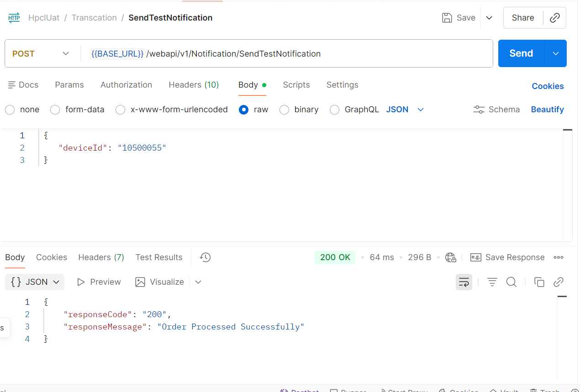This screenshot has height=392, width=580.
Task: Click the response history clock icon
Action: pos(205,257)
